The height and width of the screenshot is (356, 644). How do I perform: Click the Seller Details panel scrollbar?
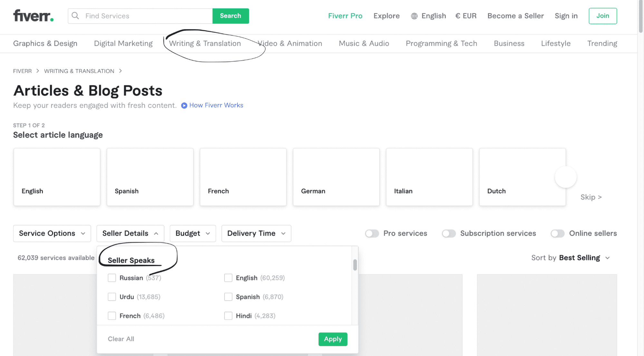click(355, 265)
